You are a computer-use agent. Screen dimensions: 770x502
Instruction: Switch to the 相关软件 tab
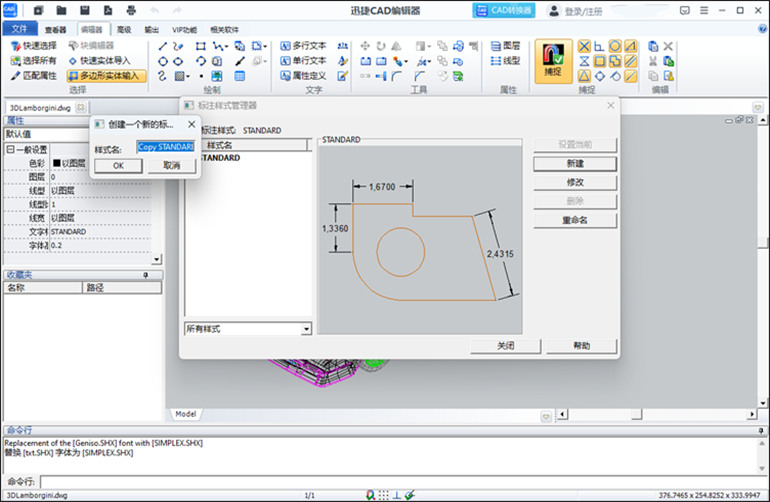[x=224, y=29]
